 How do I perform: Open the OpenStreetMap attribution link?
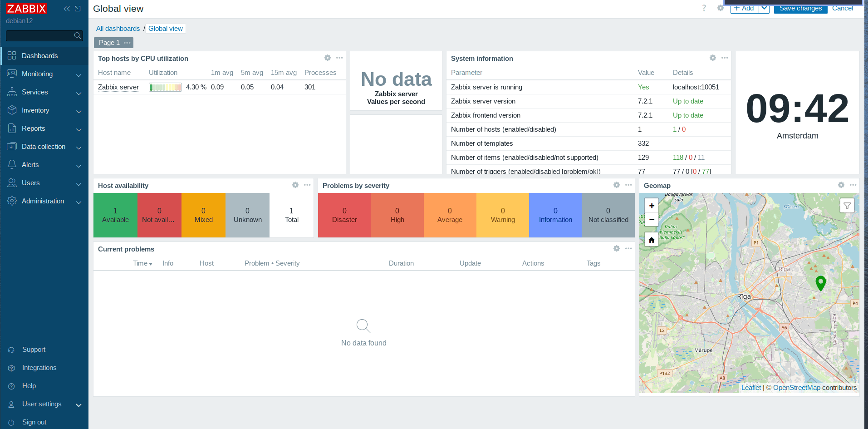pos(796,388)
